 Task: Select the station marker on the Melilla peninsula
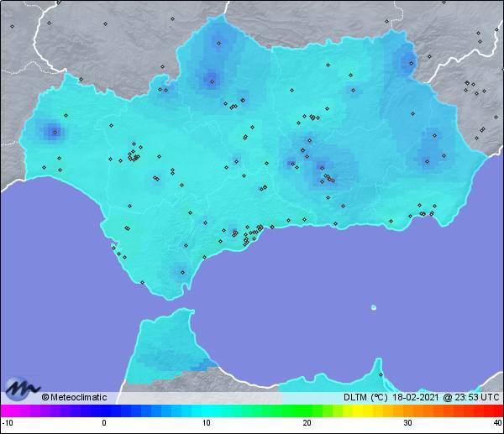pos(381,374)
